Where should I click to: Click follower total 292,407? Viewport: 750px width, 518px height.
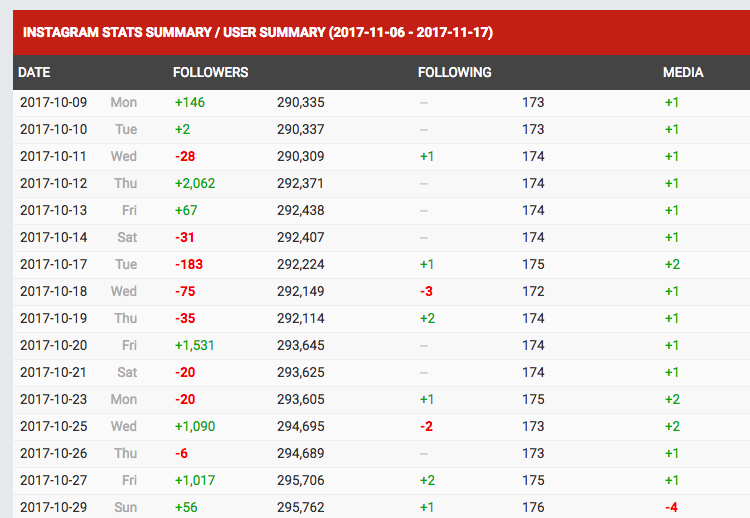pos(300,237)
